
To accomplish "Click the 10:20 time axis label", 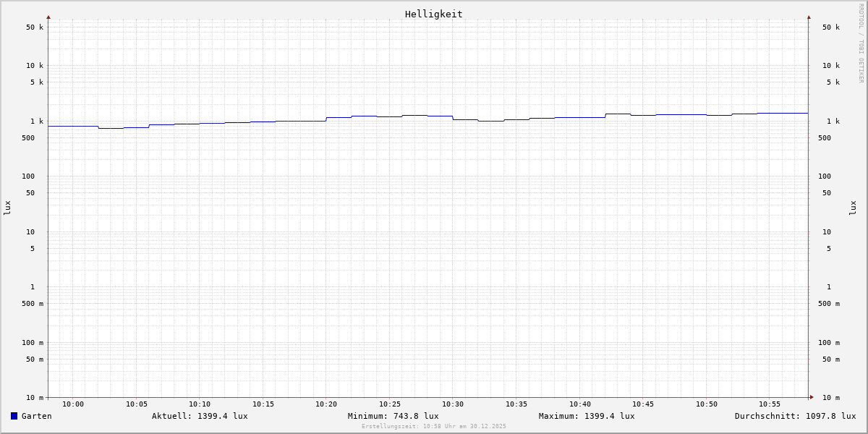I will click(x=326, y=404).
